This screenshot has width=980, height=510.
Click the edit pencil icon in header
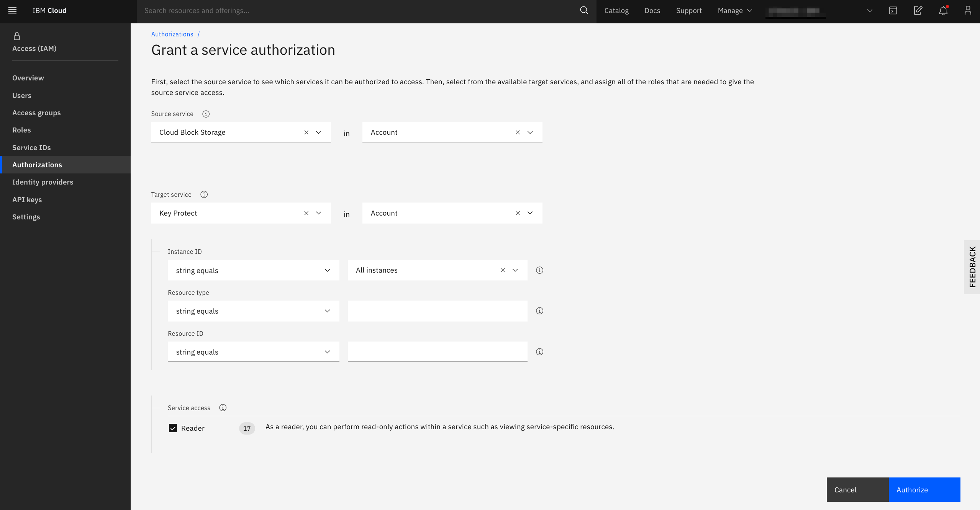(x=918, y=11)
